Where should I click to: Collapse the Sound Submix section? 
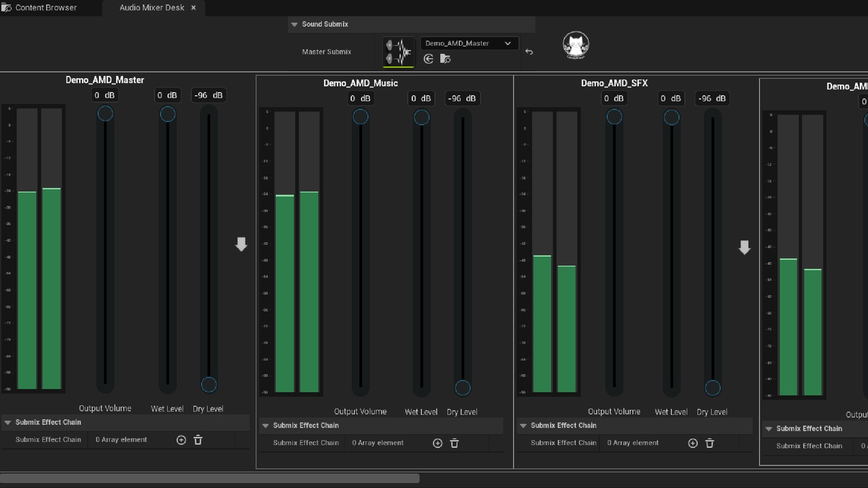click(x=294, y=24)
